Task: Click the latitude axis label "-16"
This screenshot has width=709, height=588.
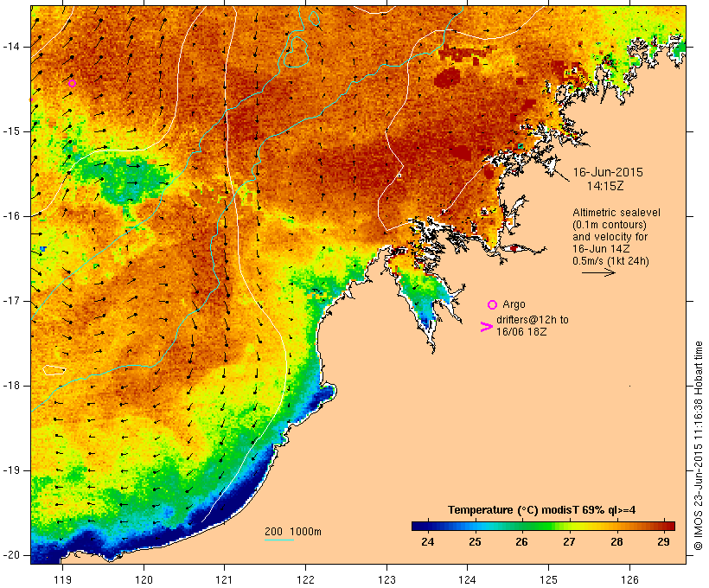Action: (x=11, y=216)
